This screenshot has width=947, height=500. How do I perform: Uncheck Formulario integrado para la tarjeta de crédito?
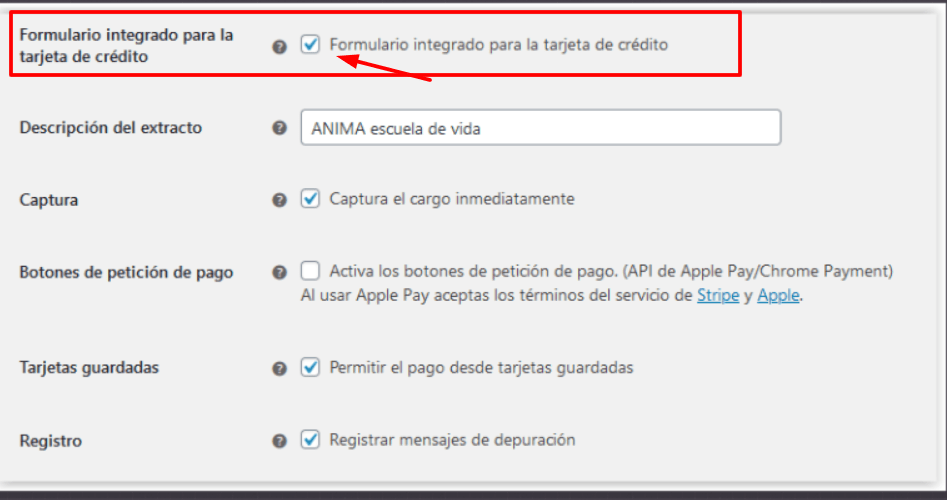coord(310,44)
